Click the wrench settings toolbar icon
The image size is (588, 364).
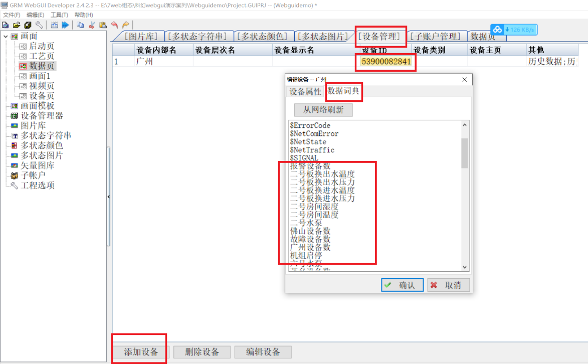click(x=39, y=25)
